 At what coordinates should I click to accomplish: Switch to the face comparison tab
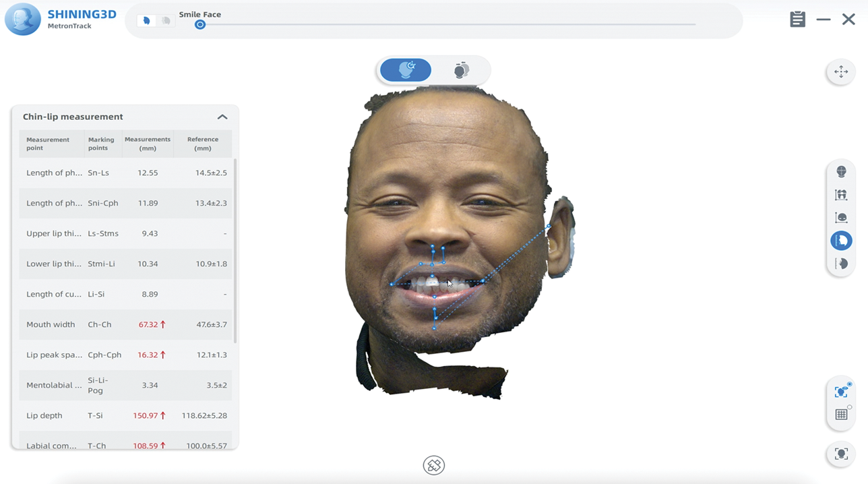(x=462, y=70)
